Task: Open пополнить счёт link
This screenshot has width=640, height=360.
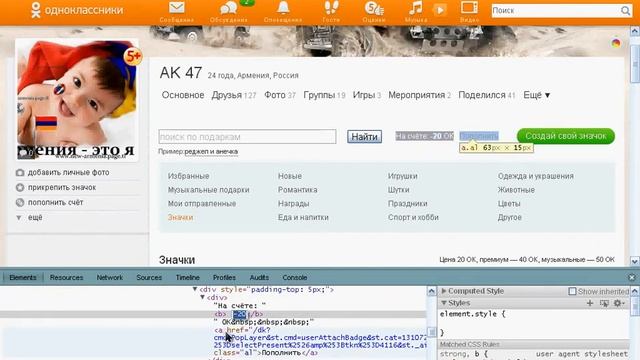Action: 56,202
